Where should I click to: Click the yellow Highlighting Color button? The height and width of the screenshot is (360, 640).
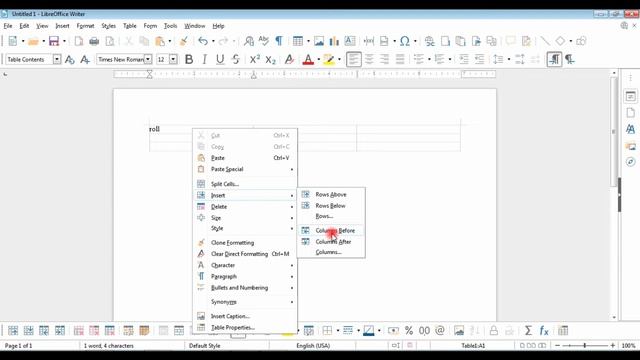tap(329, 59)
